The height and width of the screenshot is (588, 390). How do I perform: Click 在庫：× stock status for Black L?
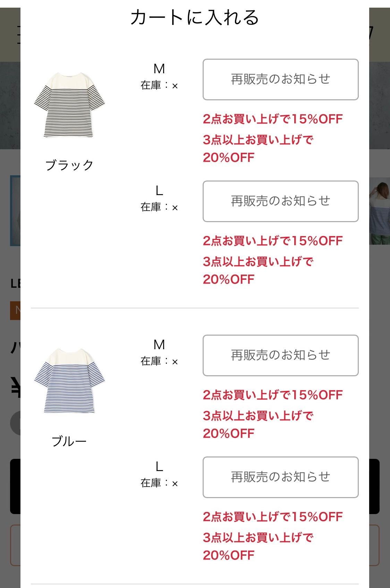159,207
